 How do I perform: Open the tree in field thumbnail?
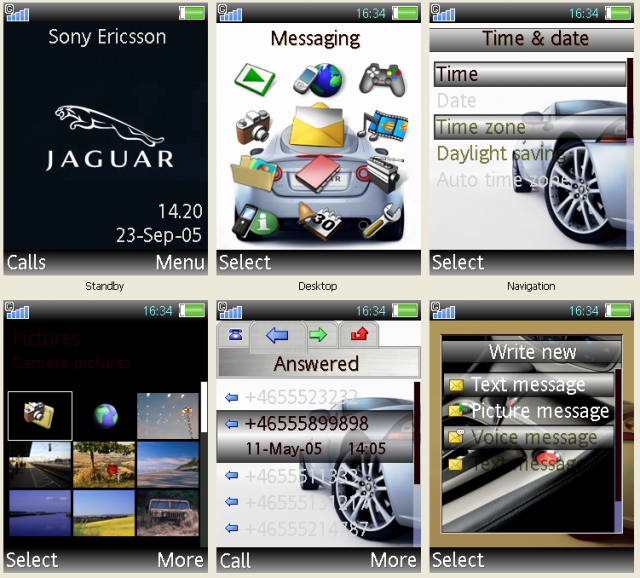tap(104, 465)
